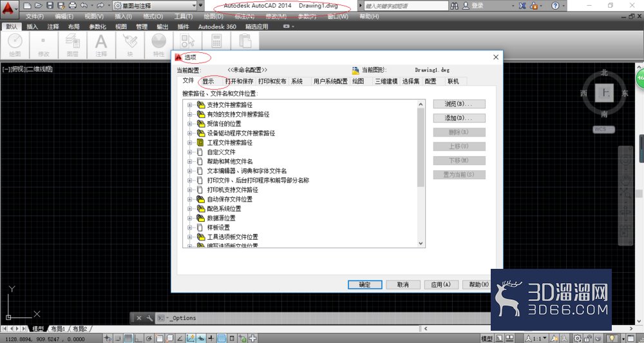Switch to the 显示 tab in Options dialog
644x343 pixels.
208,81
